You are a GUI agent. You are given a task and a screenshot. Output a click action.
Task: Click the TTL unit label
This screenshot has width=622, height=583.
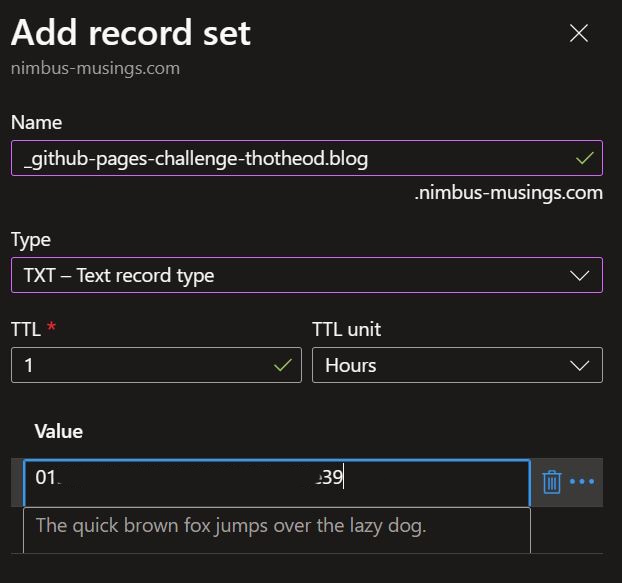[x=347, y=329]
